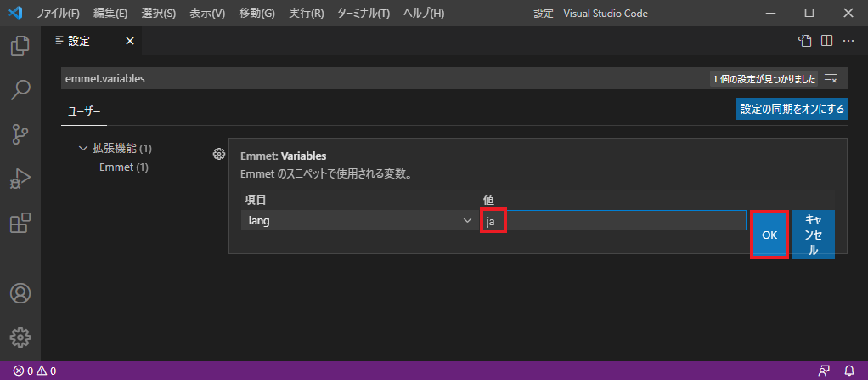Click the Emmet のスニペットで使用される変数 description
Viewport: 868px width, 380px height.
329,174
